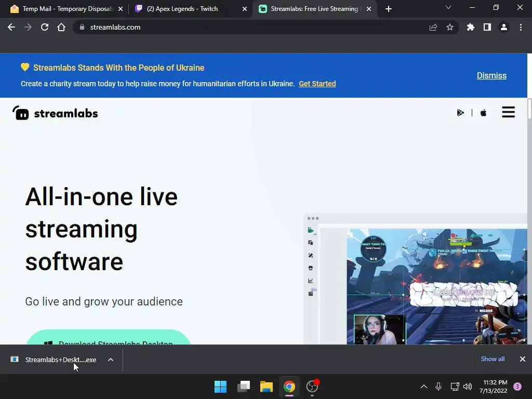532x399 pixels.
Task: Click the Get Started charity link
Action: (317, 84)
